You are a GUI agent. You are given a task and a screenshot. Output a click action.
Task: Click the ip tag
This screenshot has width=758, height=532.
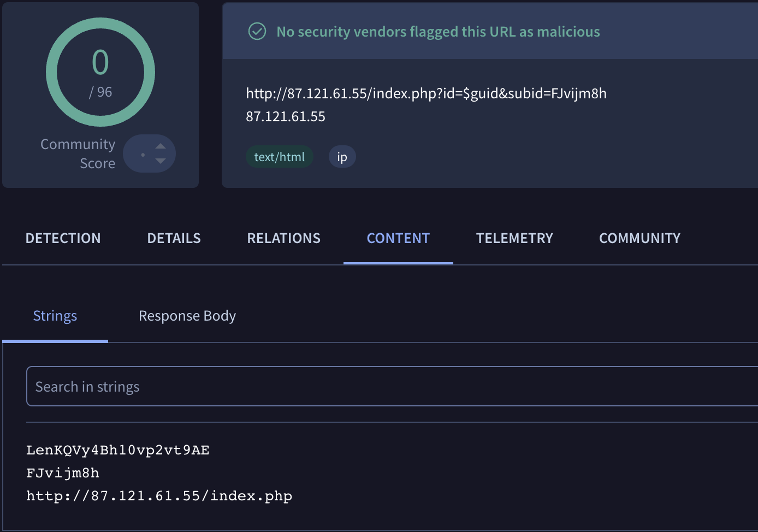[342, 157]
